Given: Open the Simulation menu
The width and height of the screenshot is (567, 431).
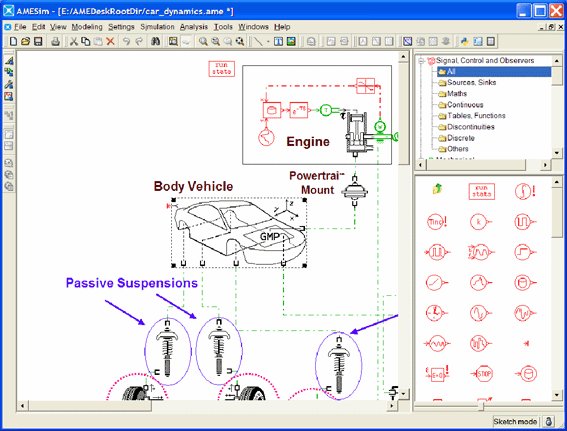Looking at the screenshot, I should pyautogui.click(x=157, y=27).
